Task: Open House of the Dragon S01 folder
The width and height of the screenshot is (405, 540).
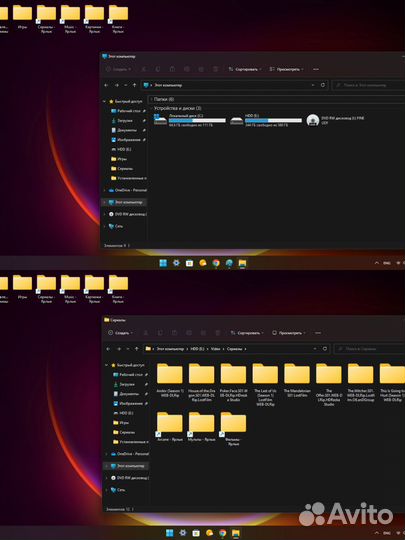Action: 201,383
